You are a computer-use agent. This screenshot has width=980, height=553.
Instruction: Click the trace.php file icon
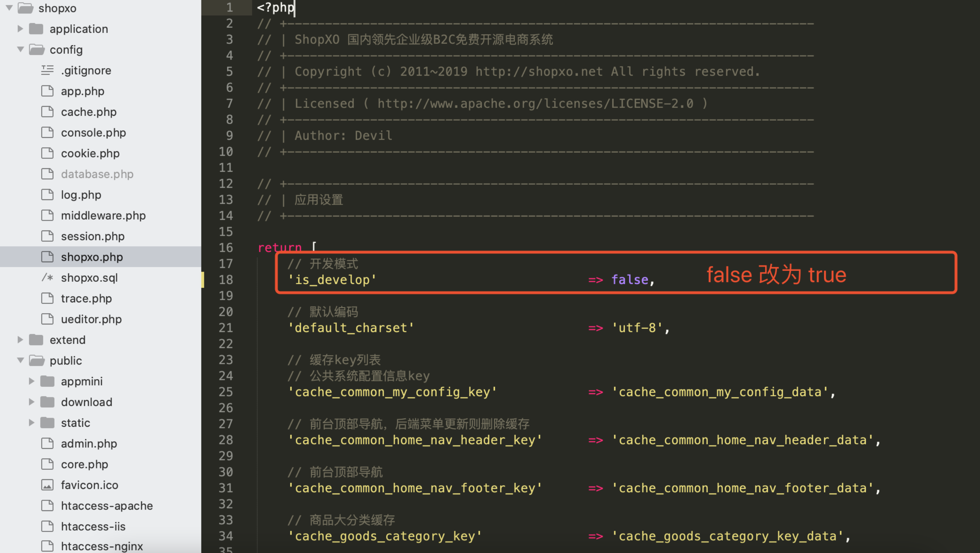click(47, 298)
